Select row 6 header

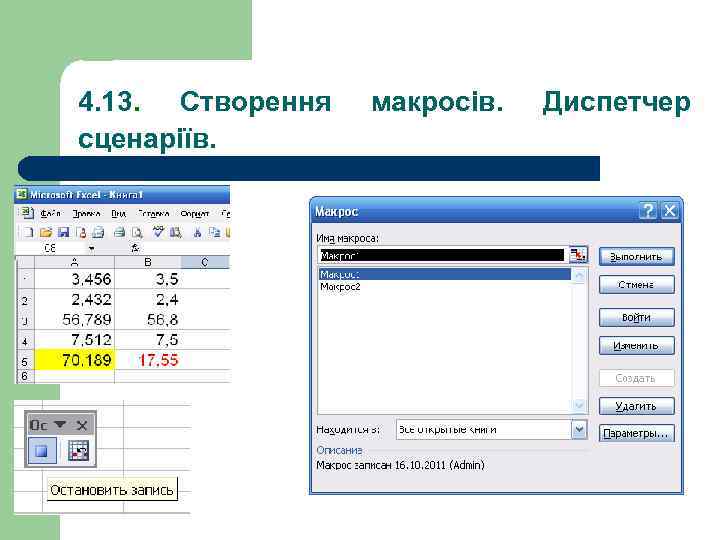25,376
